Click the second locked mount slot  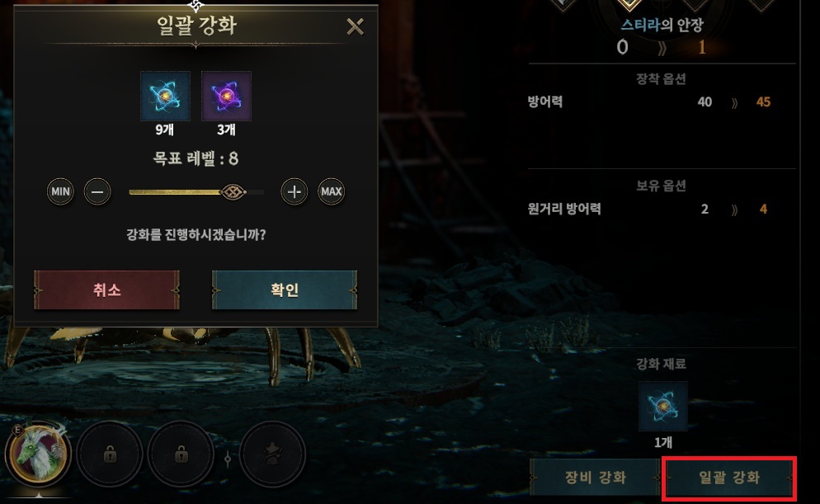pos(181,455)
